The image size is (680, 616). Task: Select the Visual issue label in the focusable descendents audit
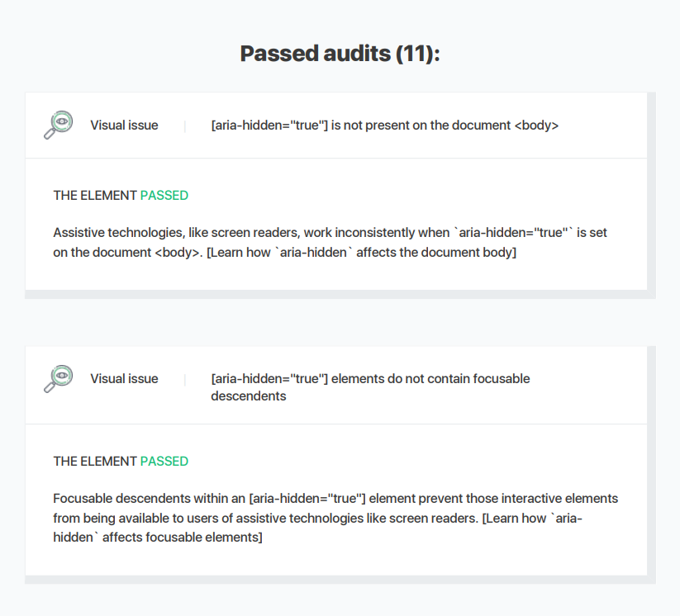click(124, 379)
